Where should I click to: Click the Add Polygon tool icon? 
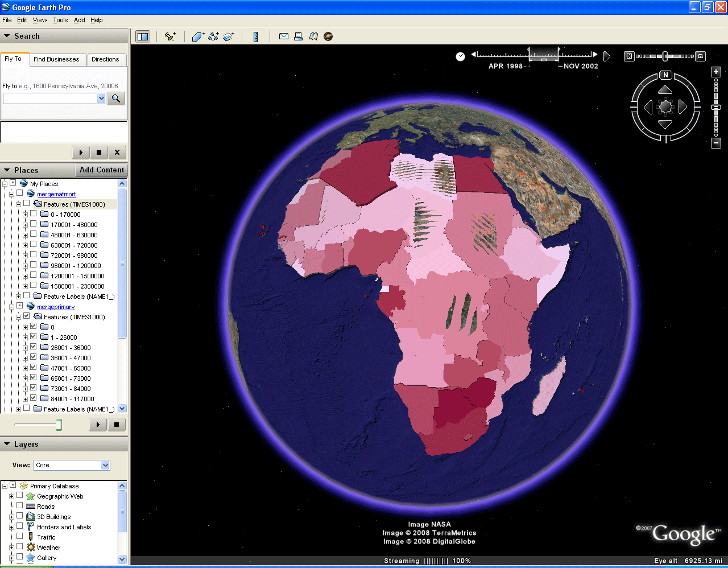[x=198, y=36]
